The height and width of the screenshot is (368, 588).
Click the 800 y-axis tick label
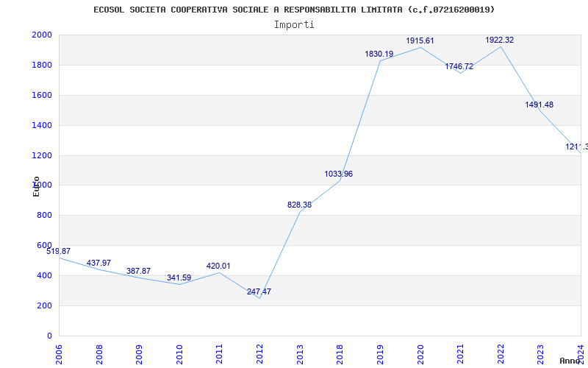pos(44,215)
